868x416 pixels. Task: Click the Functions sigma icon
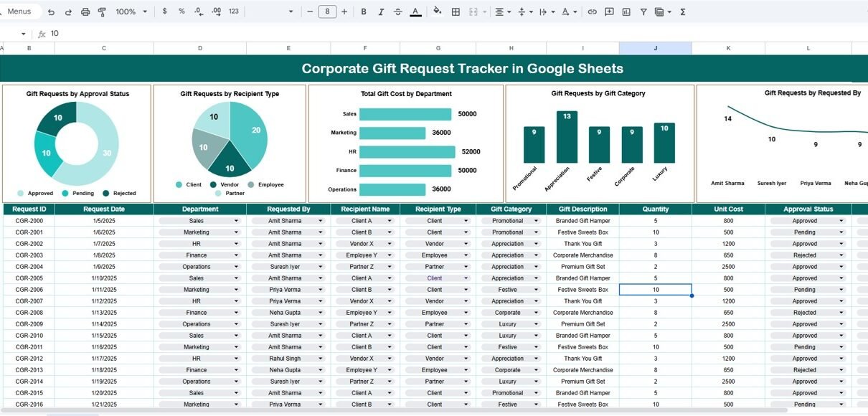click(x=682, y=12)
